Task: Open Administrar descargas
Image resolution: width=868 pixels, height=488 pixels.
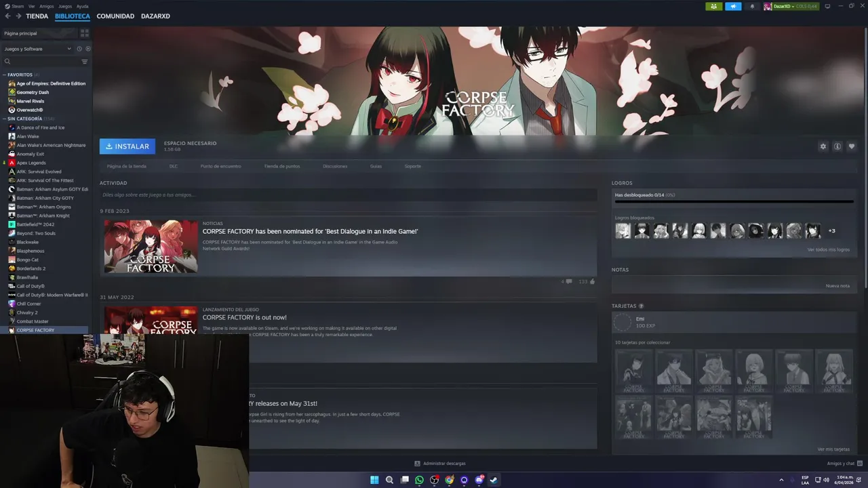Action: coord(440,464)
